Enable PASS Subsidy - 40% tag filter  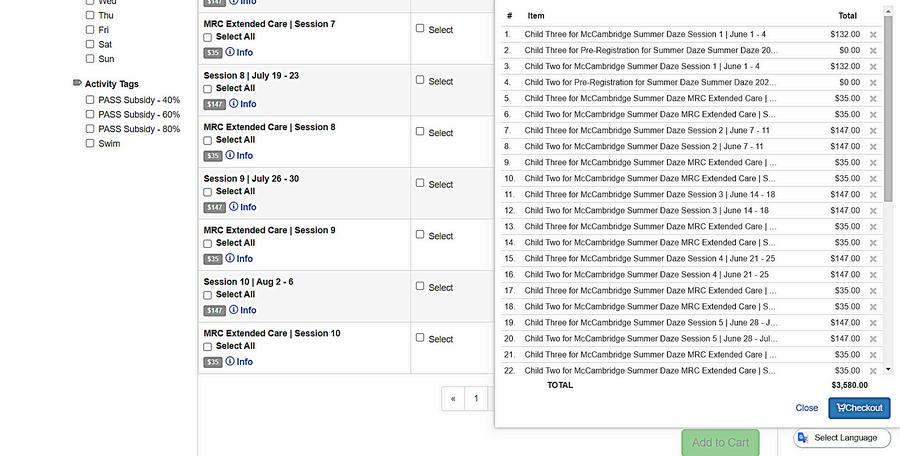click(90, 99)
